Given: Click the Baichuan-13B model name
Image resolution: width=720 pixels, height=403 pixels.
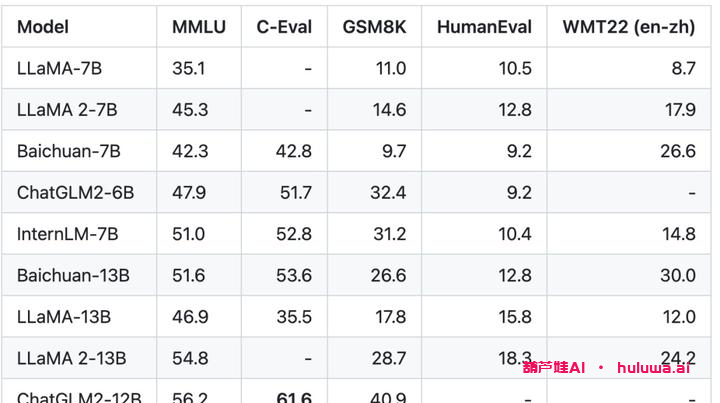Looking at the screenshot, I should [73, 275].
